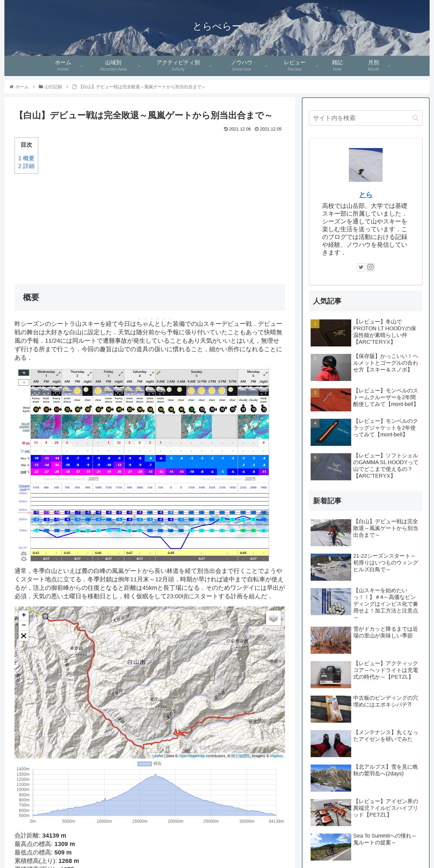Expand Saturday forecast column arrow icon

(152, 374)
